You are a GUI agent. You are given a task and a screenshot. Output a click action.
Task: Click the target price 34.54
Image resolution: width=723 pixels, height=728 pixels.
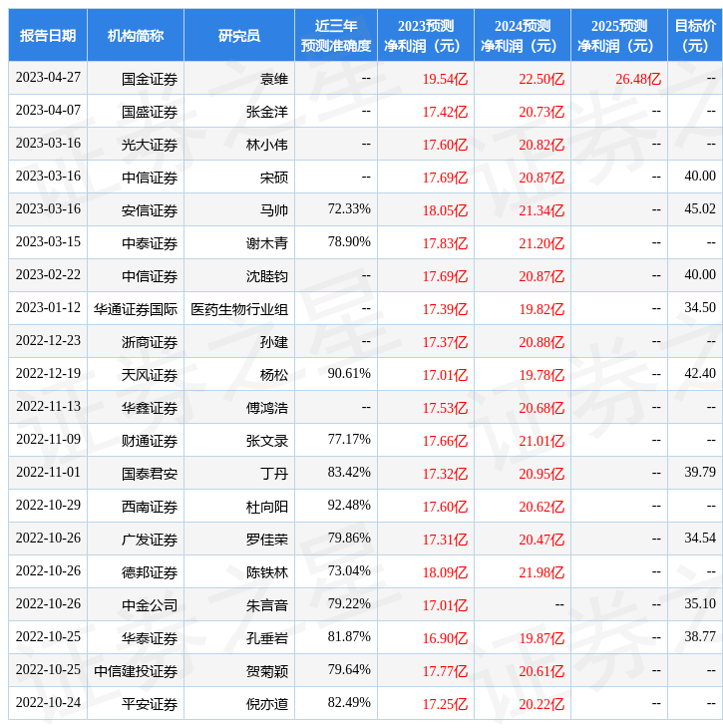(700, 539)
